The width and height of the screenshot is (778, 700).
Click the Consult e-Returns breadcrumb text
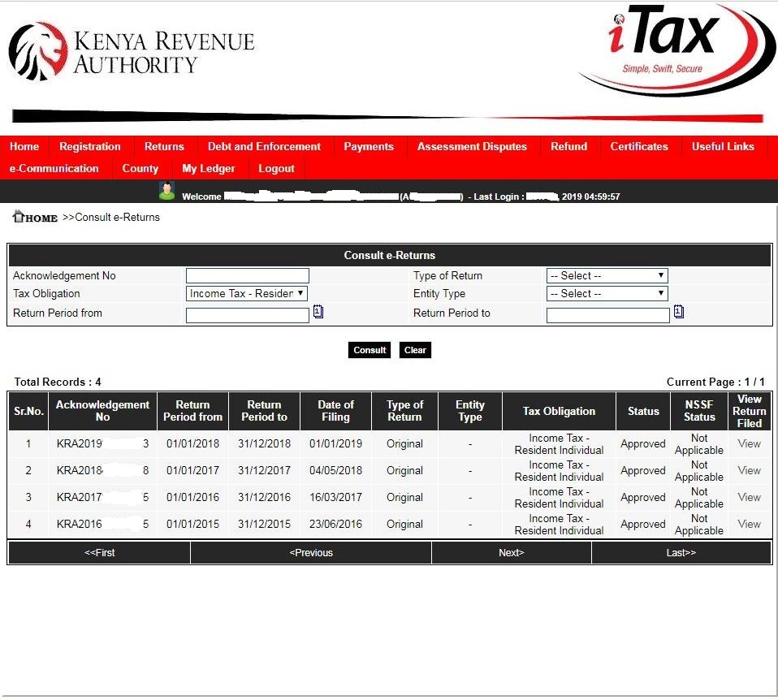117,218
